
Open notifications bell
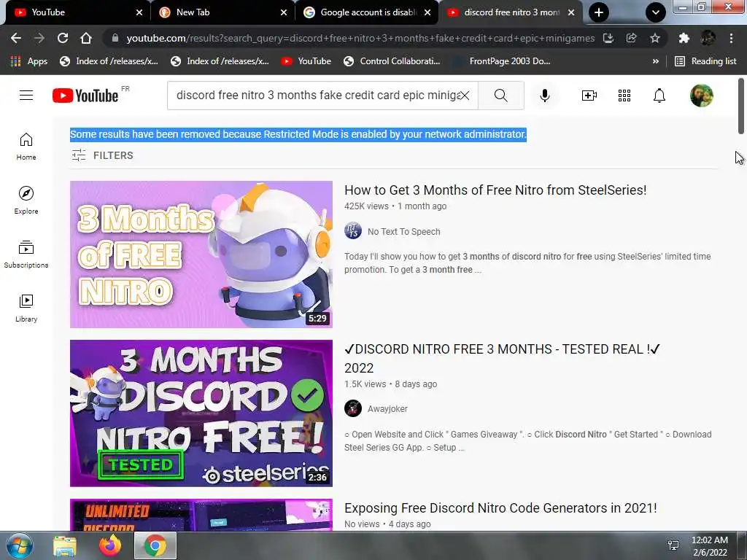point(659,96)
